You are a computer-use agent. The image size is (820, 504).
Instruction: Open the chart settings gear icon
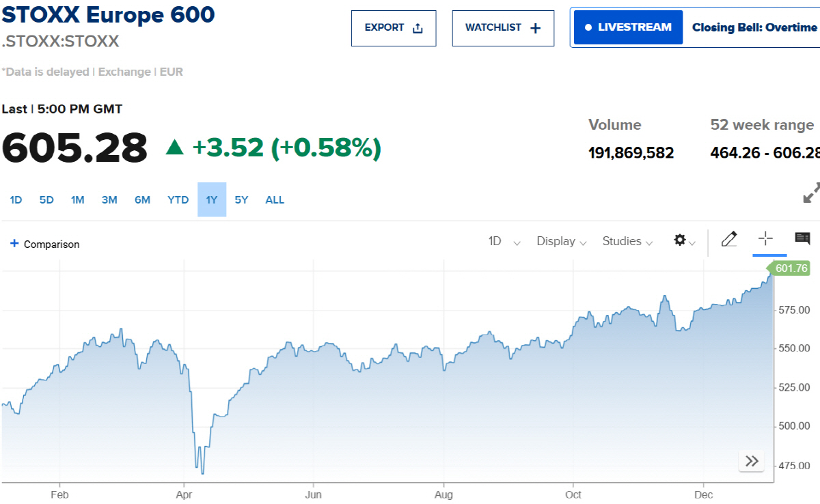click(679, 240)
